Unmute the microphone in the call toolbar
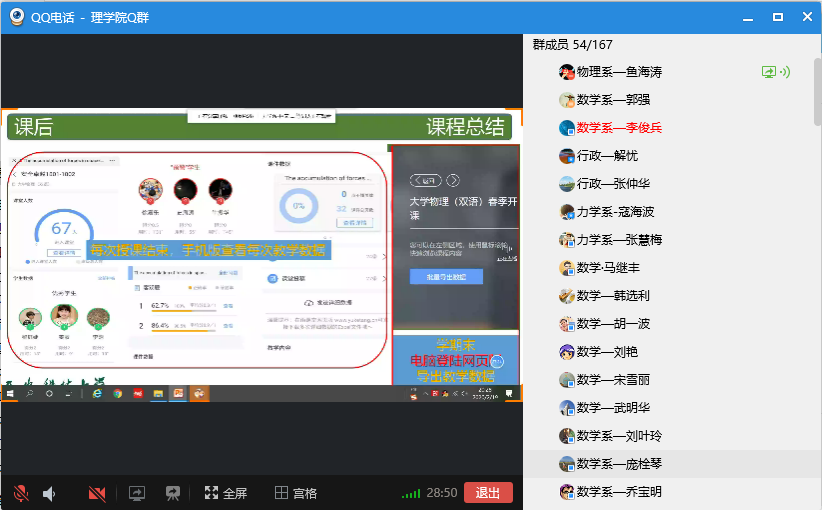 click(20, 493)
